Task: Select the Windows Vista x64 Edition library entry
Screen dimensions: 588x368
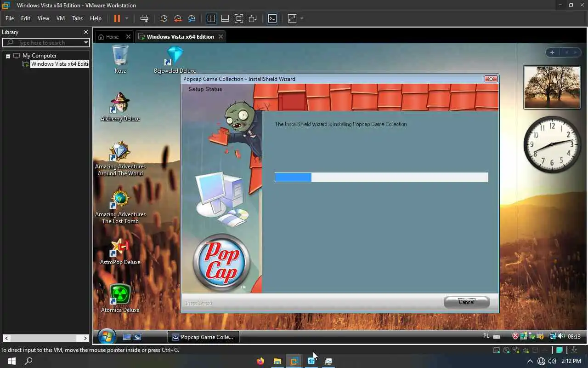Action: pyautogui.click(x=60, y=64)
